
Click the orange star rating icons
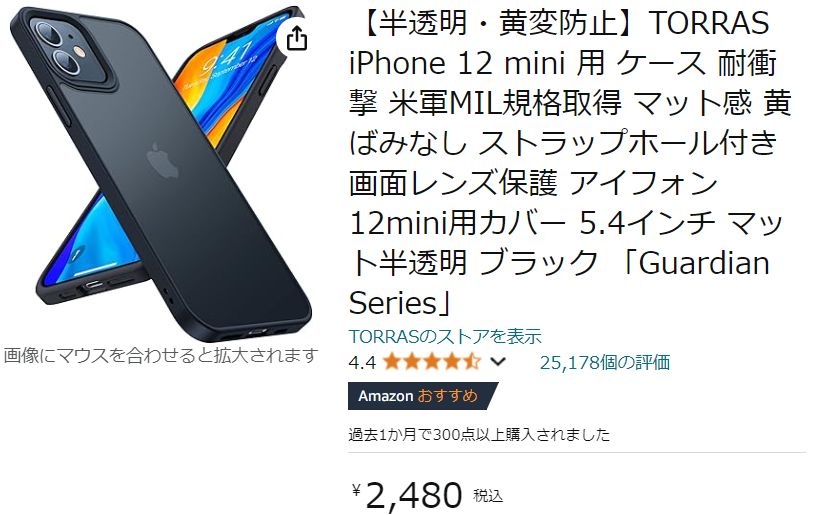click(x=431, y=362)
